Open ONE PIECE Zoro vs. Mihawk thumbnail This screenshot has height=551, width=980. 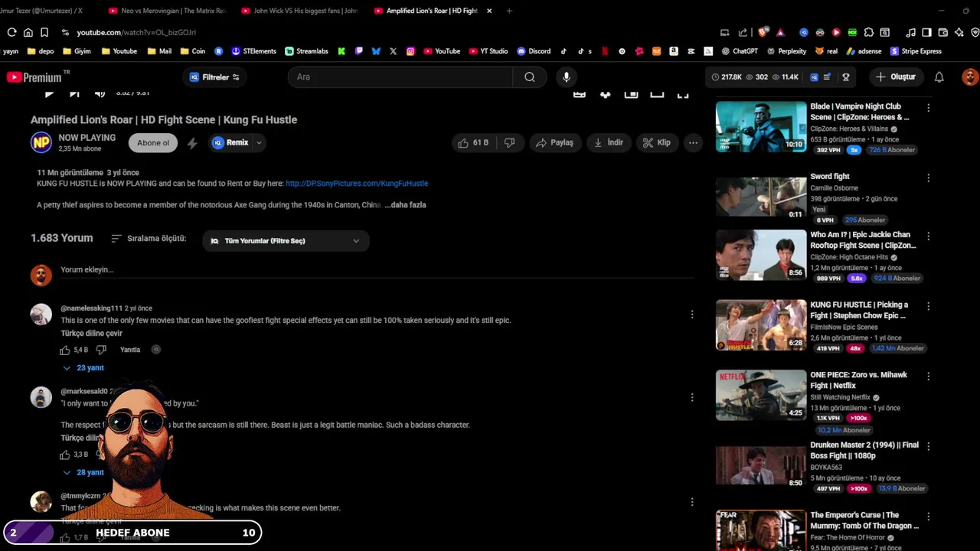(761, 395)
